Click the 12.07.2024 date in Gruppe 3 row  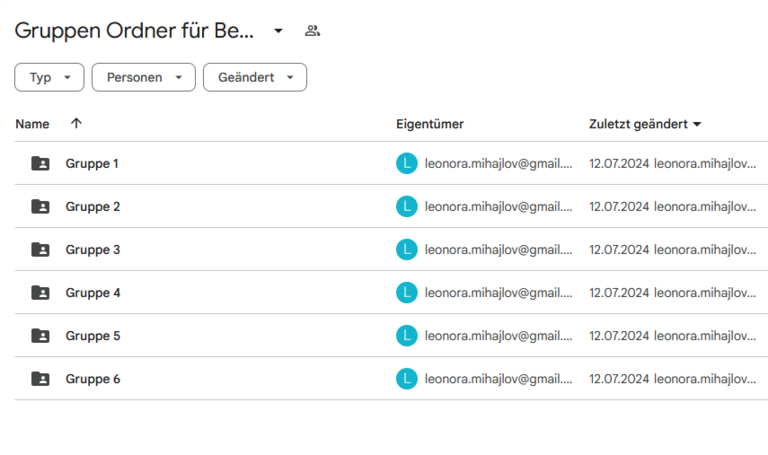(619, 250)
